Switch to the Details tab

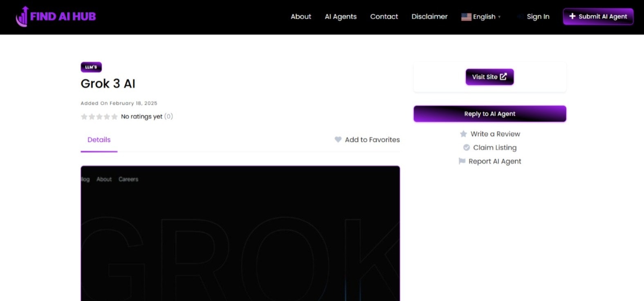(99, 140)
